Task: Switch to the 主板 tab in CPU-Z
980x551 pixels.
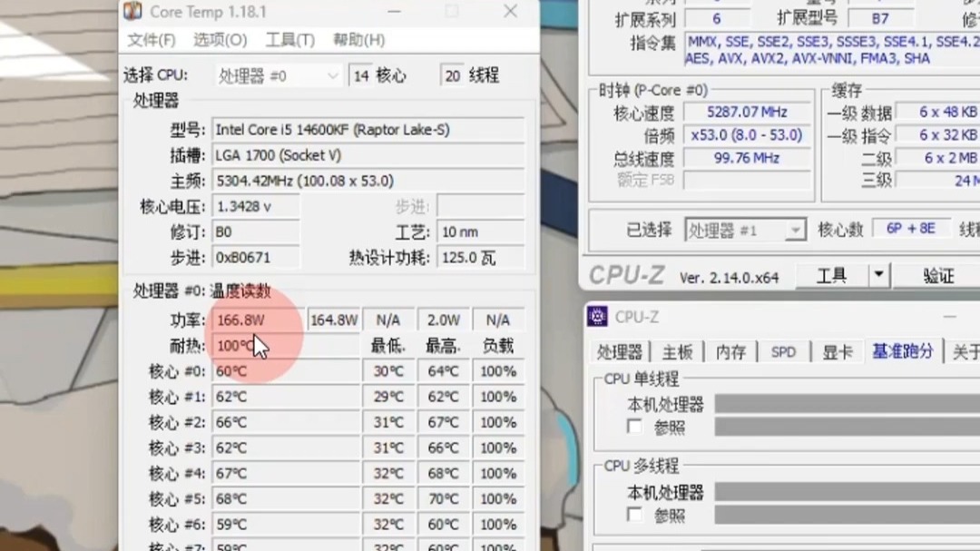Action: [x=676, y=352]
